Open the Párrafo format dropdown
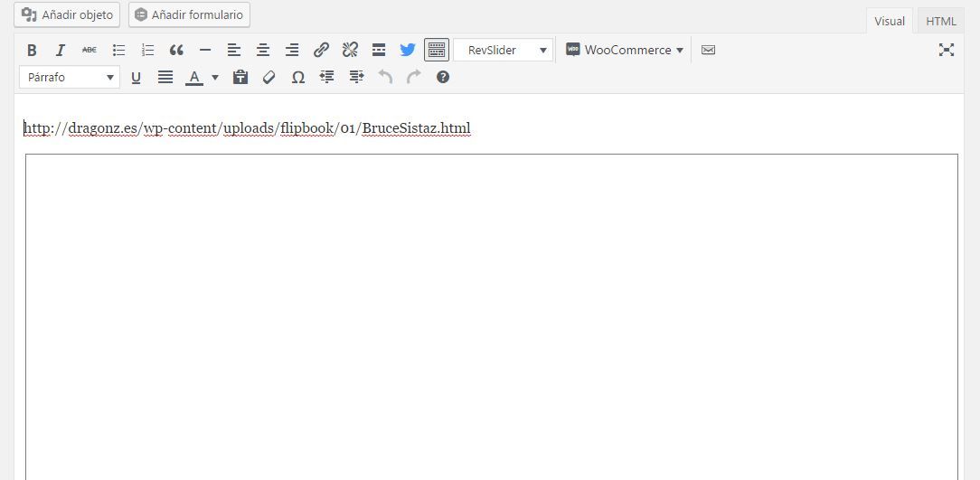This screenshot has width=980, height=480. point(70,78)
